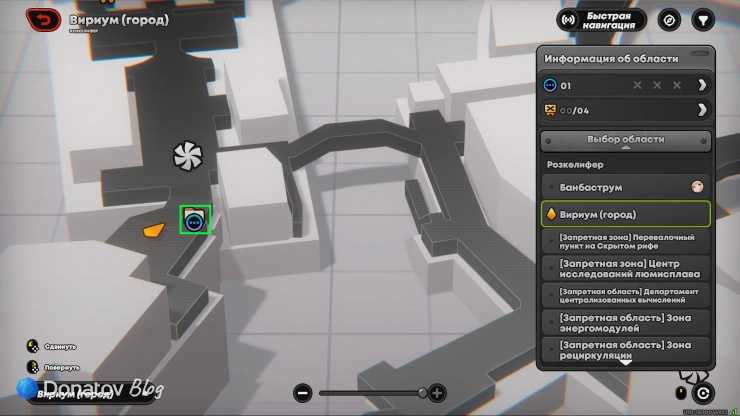Zoom out with the minus button

[303, 393]
